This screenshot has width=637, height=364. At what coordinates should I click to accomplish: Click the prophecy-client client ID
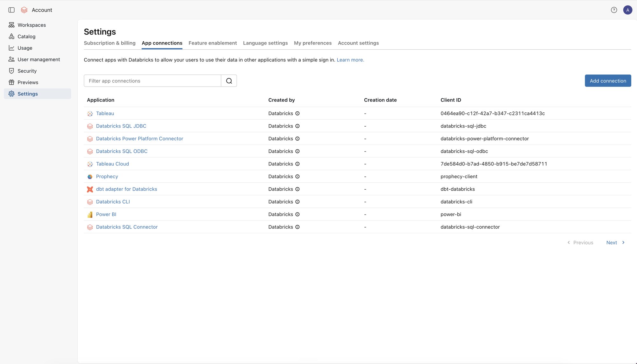[x=459, y=177]
